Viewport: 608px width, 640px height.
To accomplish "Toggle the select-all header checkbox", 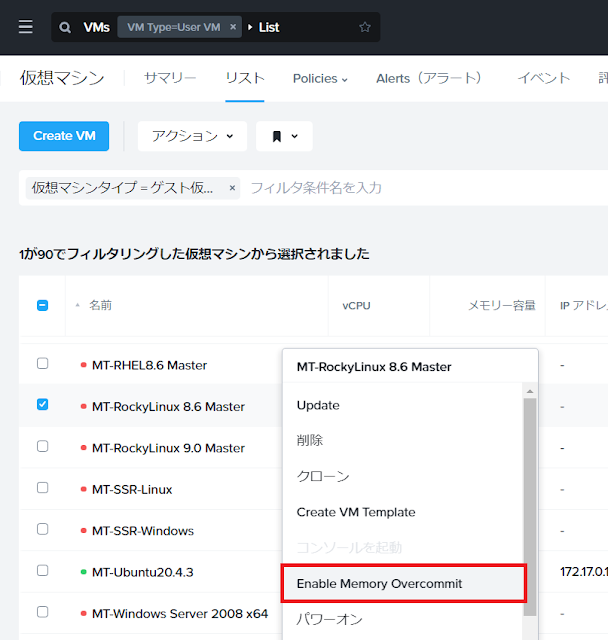I will pos(42,305).
